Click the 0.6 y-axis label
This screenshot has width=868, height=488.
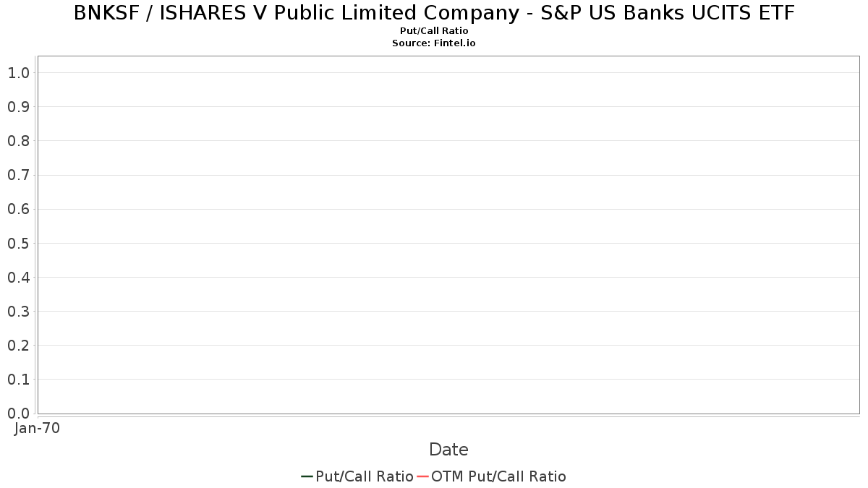pyautogui.click(x=18, y=209)
